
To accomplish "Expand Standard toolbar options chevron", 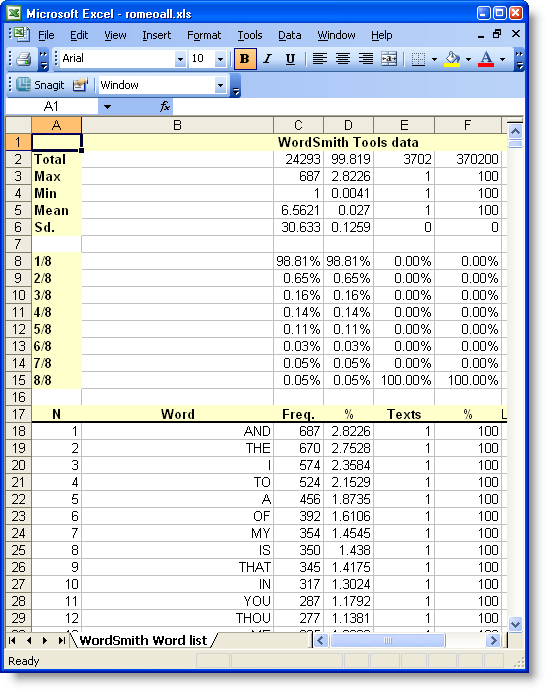I will tap(43, 60).
